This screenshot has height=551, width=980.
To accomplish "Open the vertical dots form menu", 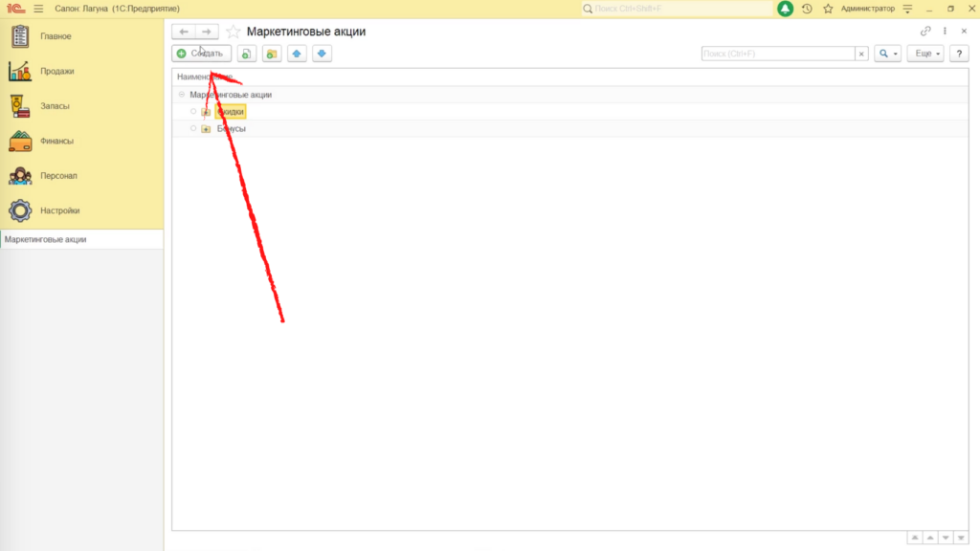I will click(x=945, y=32).
